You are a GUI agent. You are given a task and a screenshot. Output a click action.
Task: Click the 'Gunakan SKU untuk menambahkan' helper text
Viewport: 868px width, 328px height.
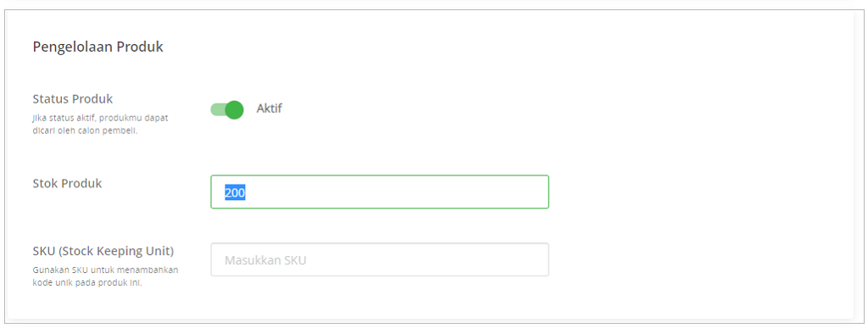(x=105, y=270)
